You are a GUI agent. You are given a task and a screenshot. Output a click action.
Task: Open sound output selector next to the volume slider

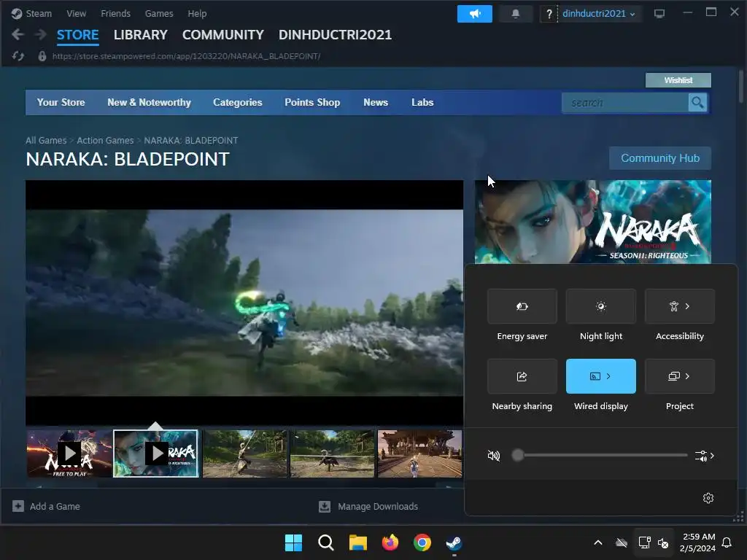[x=705, y=456]
